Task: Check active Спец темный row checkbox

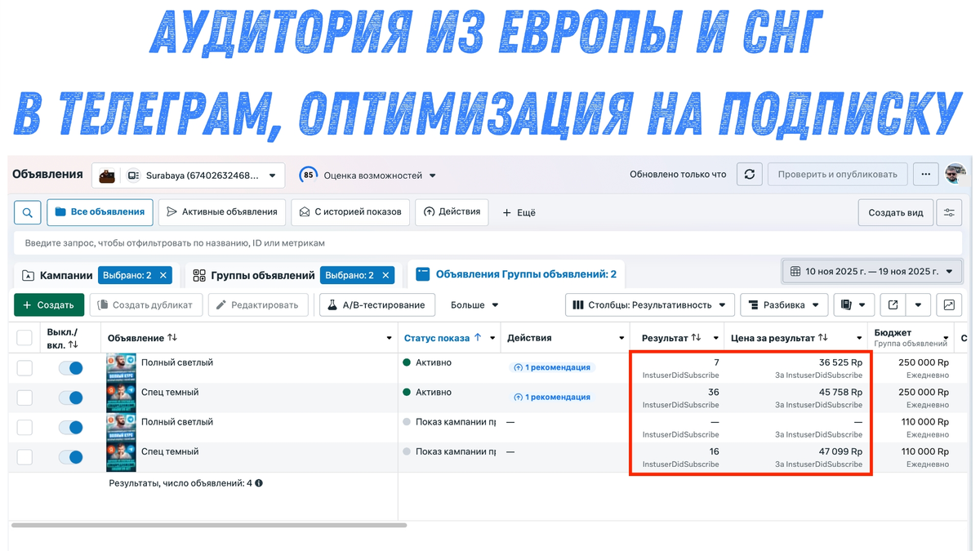Action: click(x=24, y=398)
